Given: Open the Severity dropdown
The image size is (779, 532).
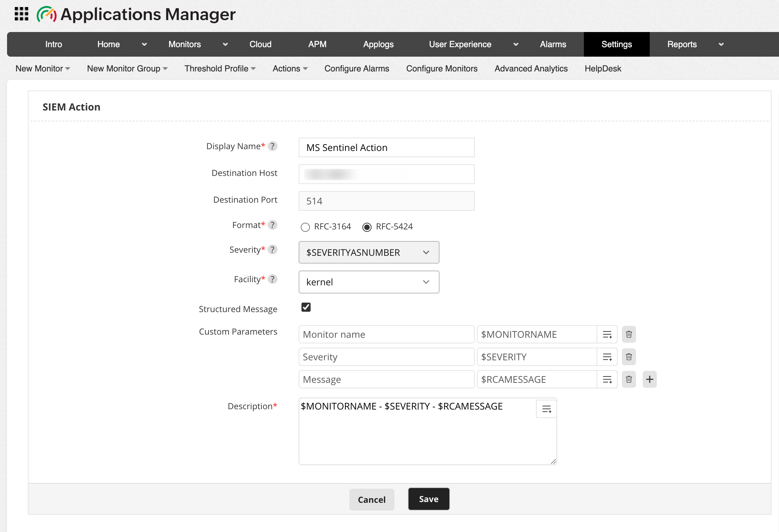Looking at the screenshot, I should coord(369,252).
